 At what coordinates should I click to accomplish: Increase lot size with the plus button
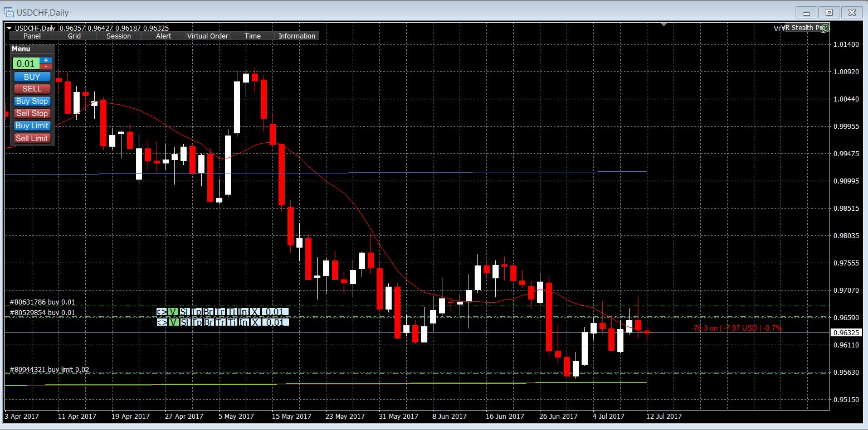[46, 60]
